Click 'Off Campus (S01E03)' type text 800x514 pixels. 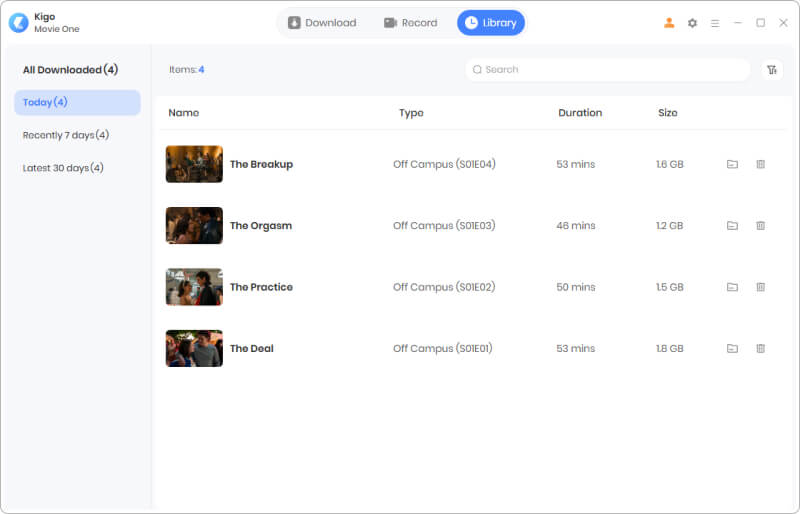point(444,226)
